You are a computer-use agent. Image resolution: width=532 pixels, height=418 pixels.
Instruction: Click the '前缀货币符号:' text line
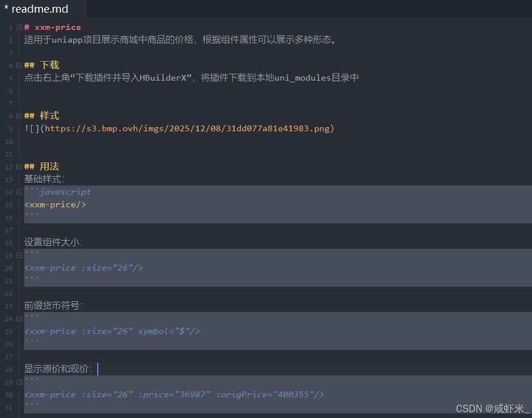(x=53, y=306)
